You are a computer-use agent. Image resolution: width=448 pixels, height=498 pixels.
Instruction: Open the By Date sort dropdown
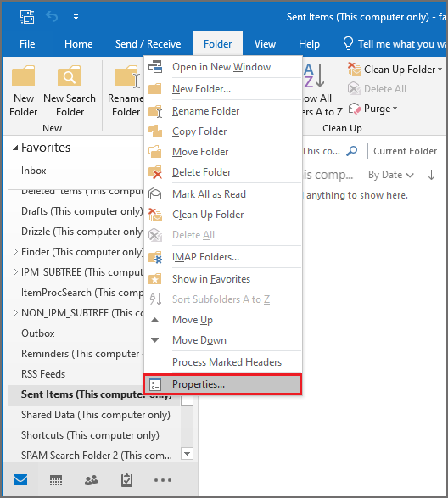391,175
